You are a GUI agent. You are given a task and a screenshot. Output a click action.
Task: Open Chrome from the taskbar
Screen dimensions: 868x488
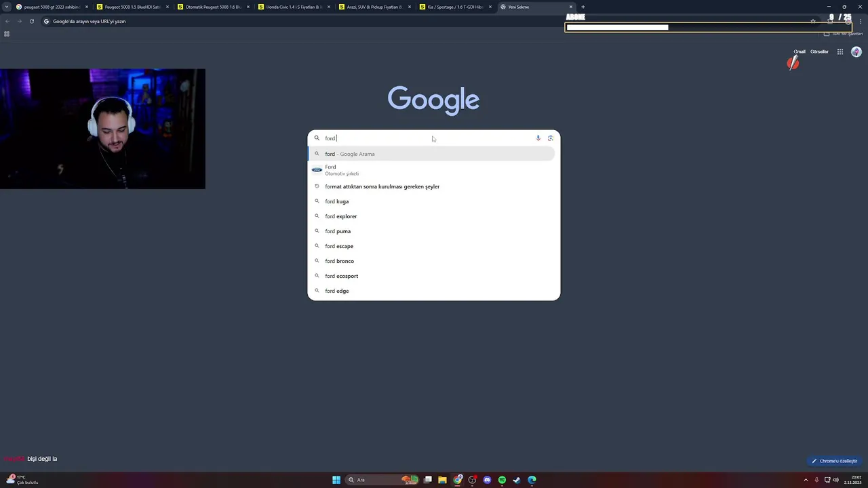pyautogui.click(x=458, y=480)
